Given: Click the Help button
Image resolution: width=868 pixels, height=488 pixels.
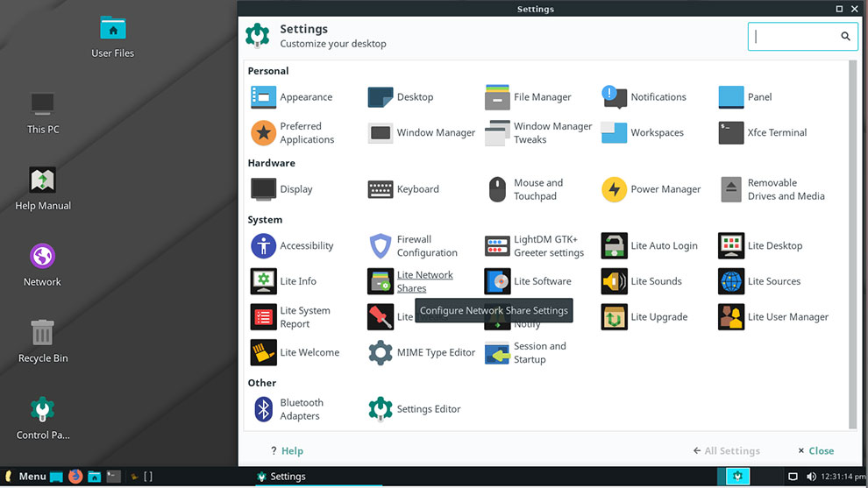Looking at the screenshot, I should pos(287,451).
